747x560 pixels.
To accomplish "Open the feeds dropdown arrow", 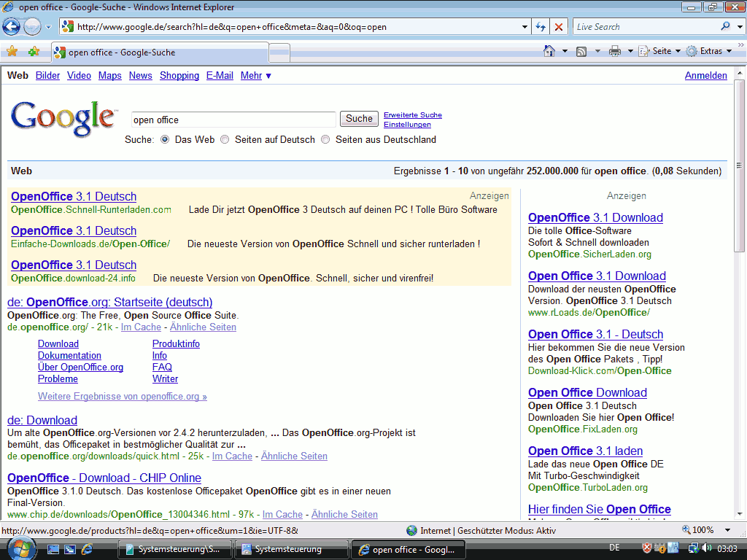I will tap(597, 51).
